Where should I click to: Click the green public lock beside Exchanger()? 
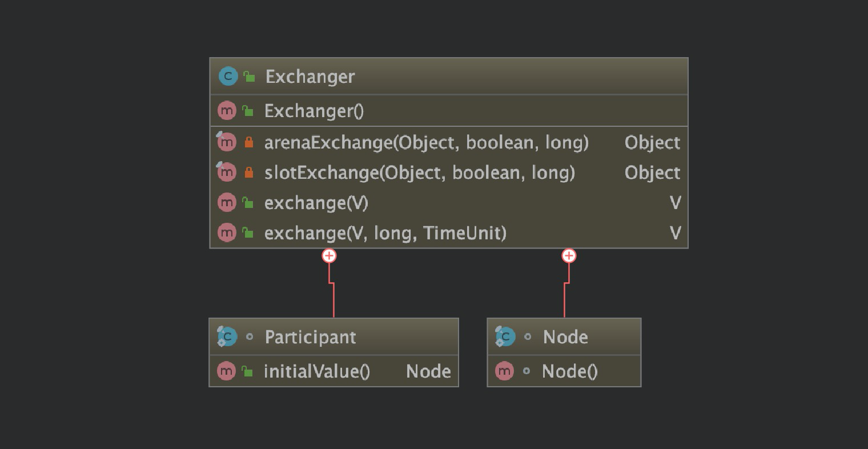point(248,110)
